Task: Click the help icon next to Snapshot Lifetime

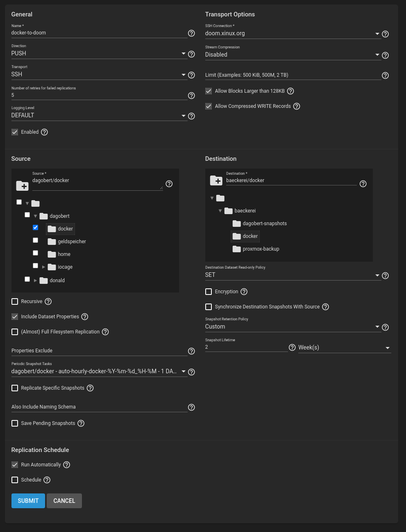Action: point(292,347)
